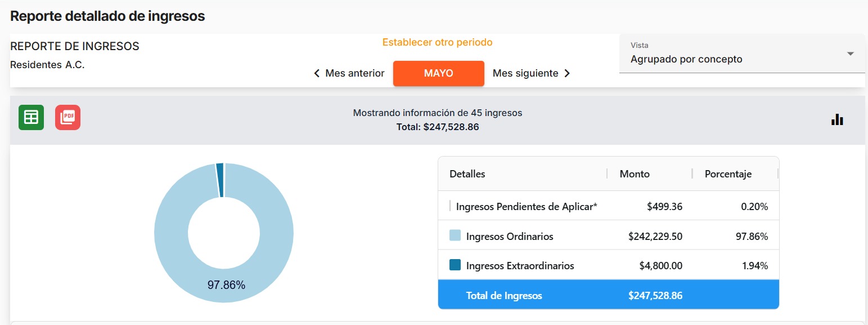Click the right chevron for next month
868x325 pixels.
(567, 74)
